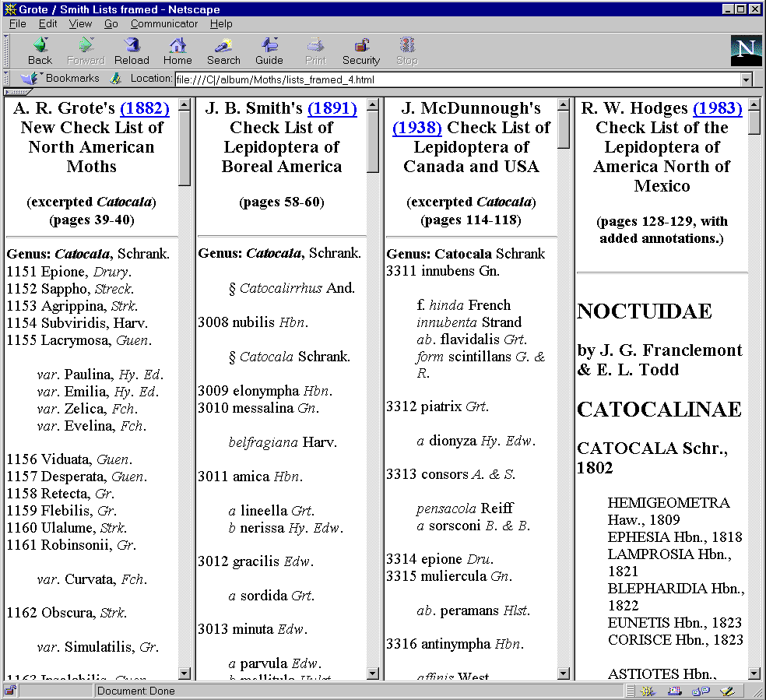Expand the Location URL dropdown arrow
Screen dimensions: 766x700
(747, 79)
